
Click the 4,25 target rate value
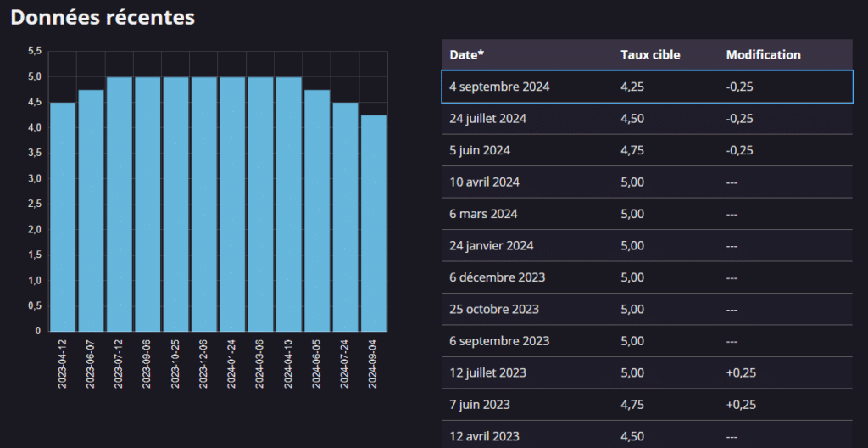632,87
